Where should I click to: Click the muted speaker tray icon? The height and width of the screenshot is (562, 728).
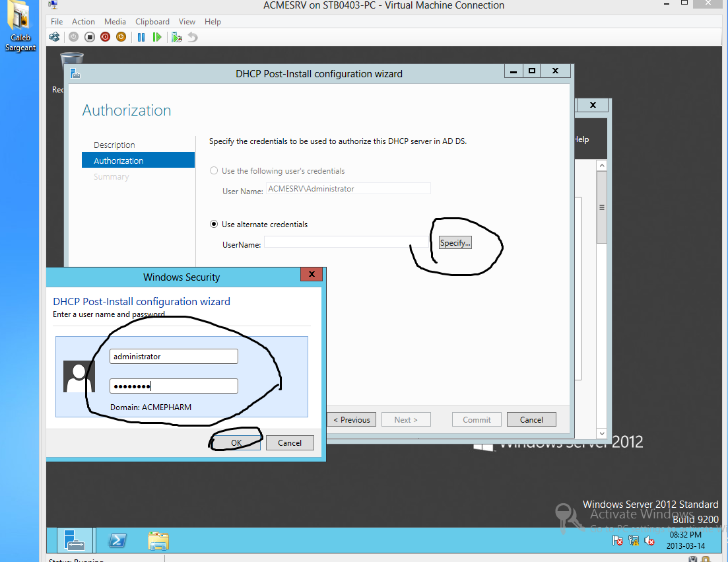click(649, 540)
